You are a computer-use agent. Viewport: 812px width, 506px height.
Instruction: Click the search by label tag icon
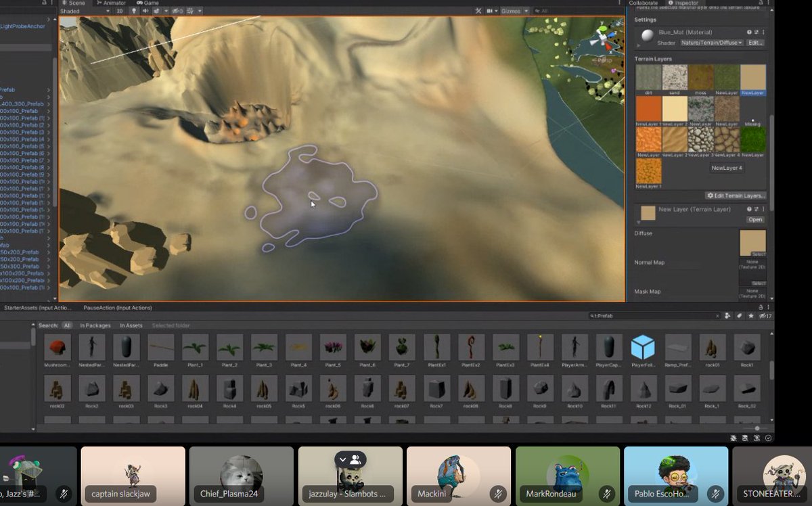tap(740, 316)
